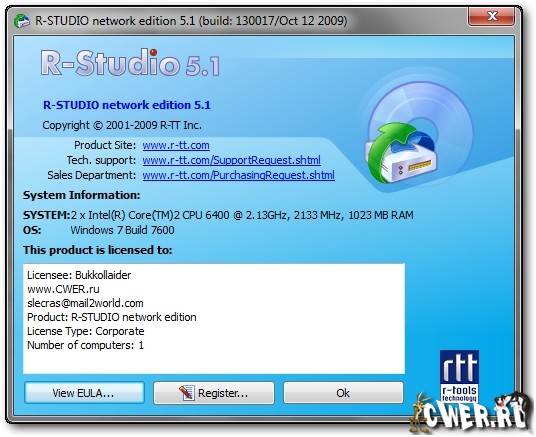Click the 'System Information:' heading

[x=81, y=195]
